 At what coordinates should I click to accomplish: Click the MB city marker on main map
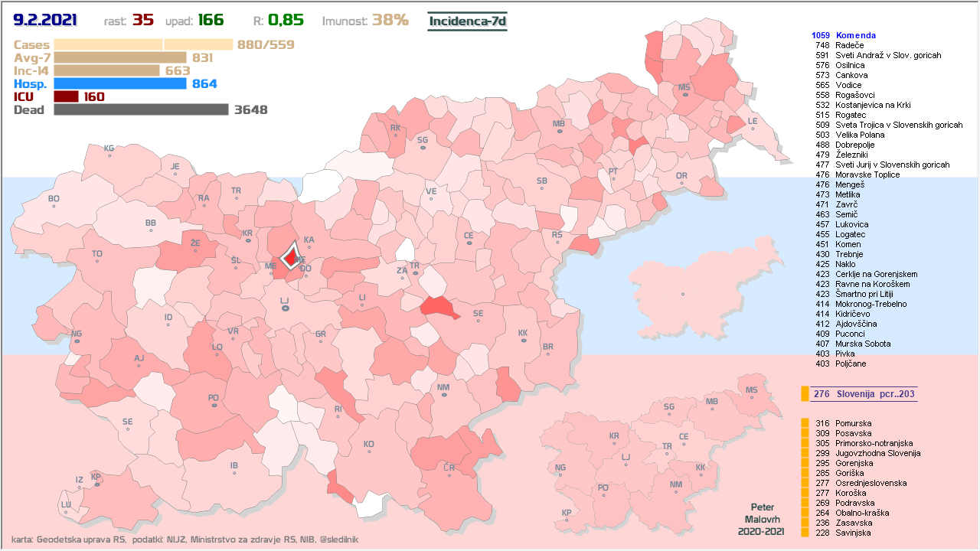coord(560,132)
